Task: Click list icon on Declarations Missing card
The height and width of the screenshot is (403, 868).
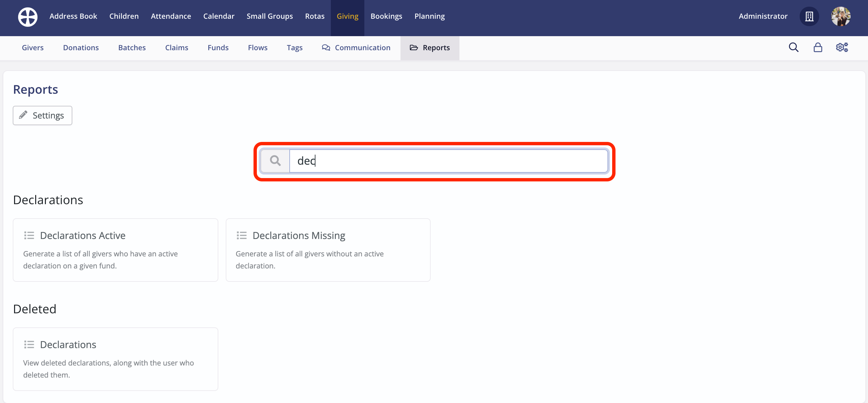Action: click(241, 235)
